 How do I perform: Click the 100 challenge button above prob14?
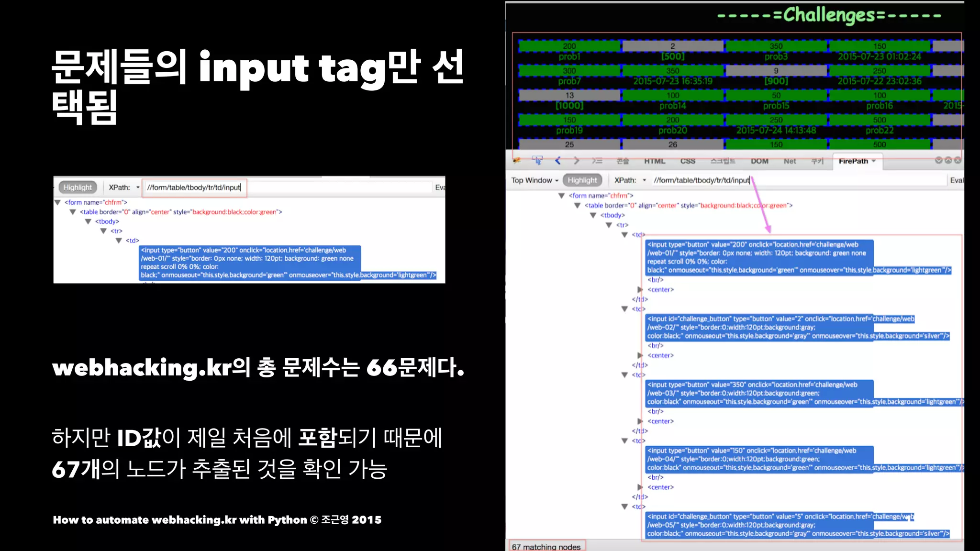[673, 95]
